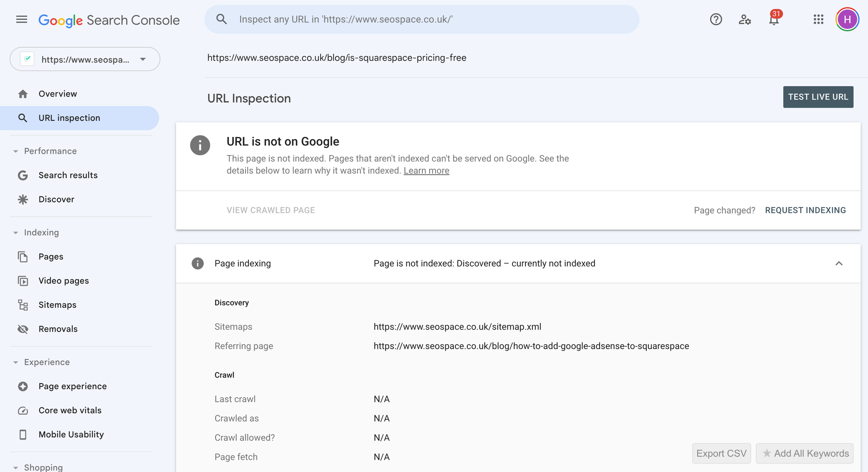Click the Learn more hyperlink
This screenshot has height=472, width=868.
coord(426,170)
